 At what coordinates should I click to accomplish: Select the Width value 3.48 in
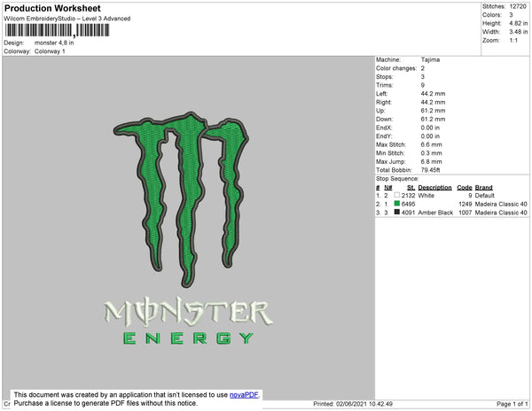point(518,32)
